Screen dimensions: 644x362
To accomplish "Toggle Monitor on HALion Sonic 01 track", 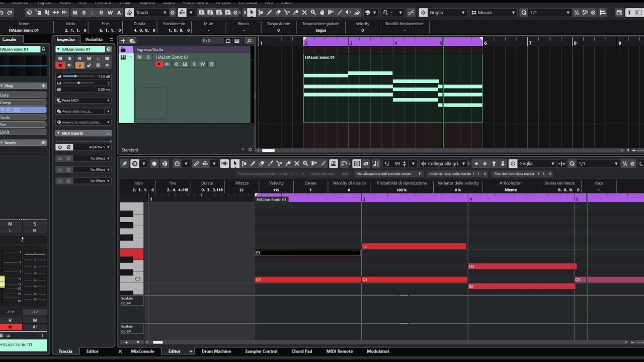I will pyautogui.click(x=168, y=64).
